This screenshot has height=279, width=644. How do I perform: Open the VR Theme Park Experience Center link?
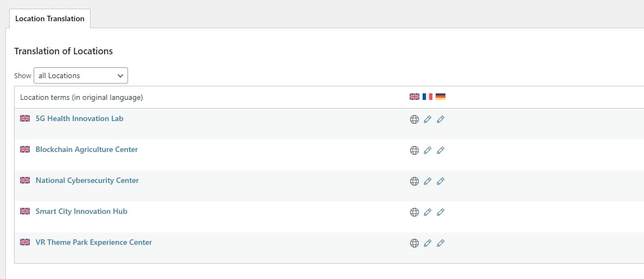pyautogui.click(x=94, y=242)
